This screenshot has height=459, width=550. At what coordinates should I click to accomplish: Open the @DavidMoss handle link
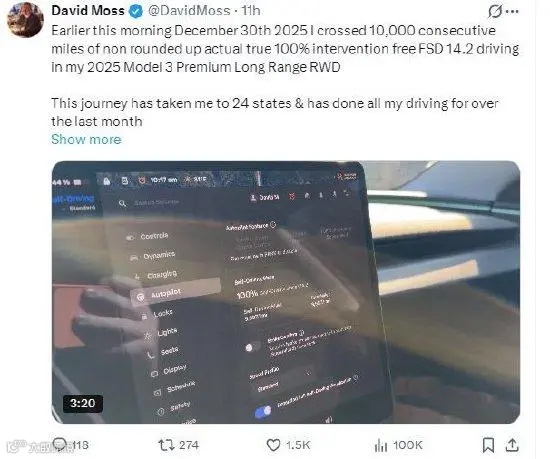click(189, 11)
